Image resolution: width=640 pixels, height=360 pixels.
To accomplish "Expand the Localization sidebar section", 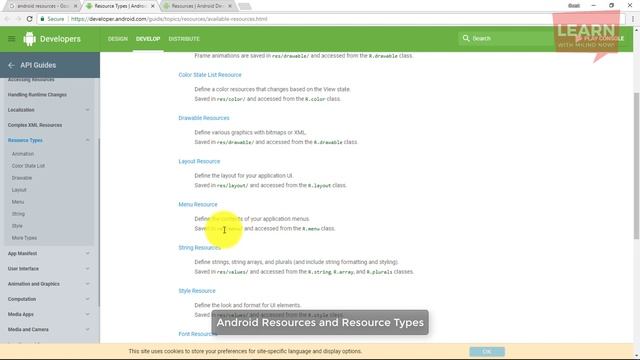I will tap(87, 110).
